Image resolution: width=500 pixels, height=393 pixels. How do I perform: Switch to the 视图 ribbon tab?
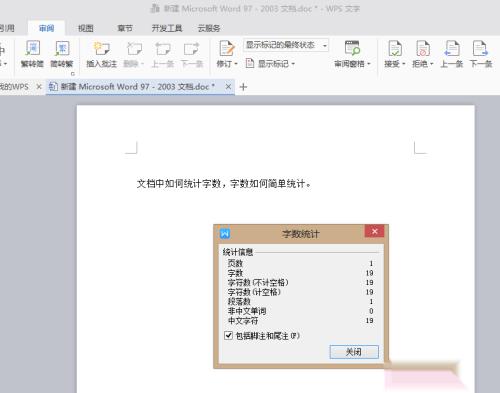86,28
